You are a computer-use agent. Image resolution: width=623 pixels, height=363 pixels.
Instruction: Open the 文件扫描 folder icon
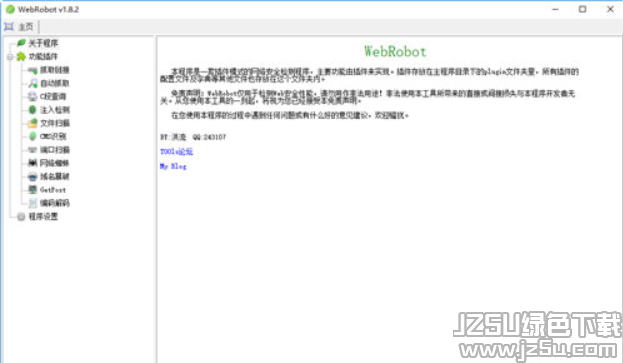pyautogui.click(x=33, y=123)
